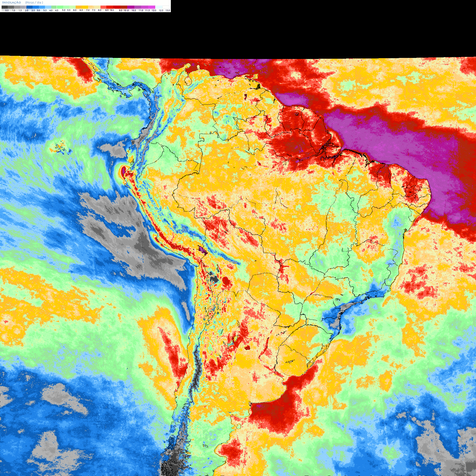Viewport: 476px width, 476px height.
Task: Click the '4.0' legend value
Action: 51,10
